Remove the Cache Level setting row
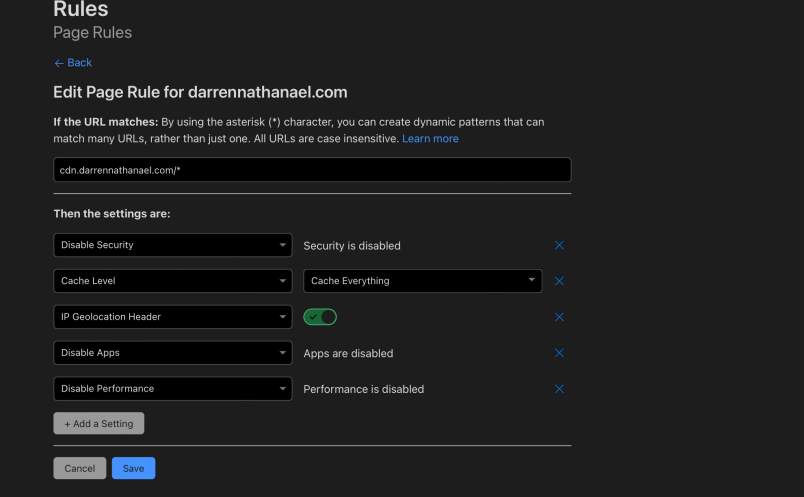Viewport: 804px width, 497px height. [x=559, y=281]
